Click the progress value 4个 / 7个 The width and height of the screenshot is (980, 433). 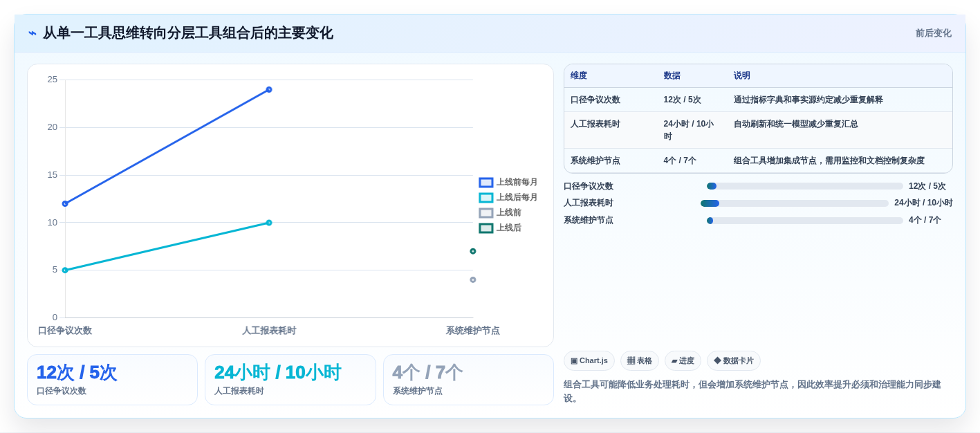point(925,221)
